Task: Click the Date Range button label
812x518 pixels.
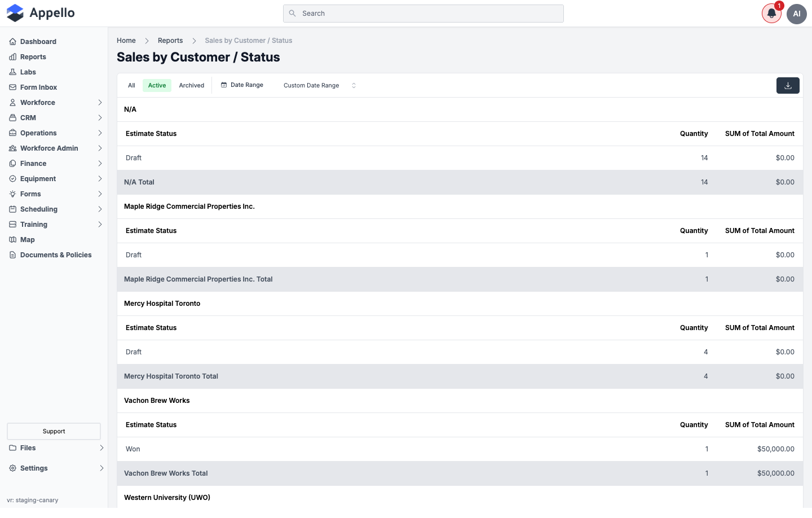Action: pyautogui.click(x=247, y=85)
